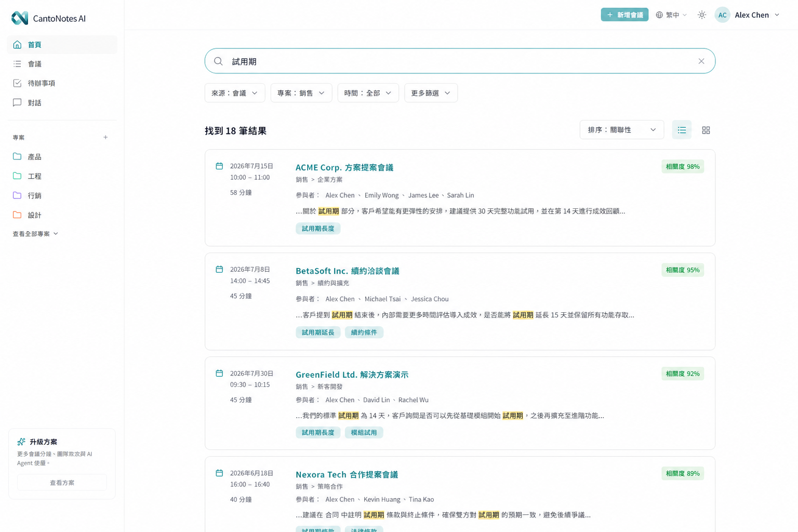Viewport: 798px width, 532px height.
Task: Open the 行銷 project folder
Action: (x=62, y=195)
